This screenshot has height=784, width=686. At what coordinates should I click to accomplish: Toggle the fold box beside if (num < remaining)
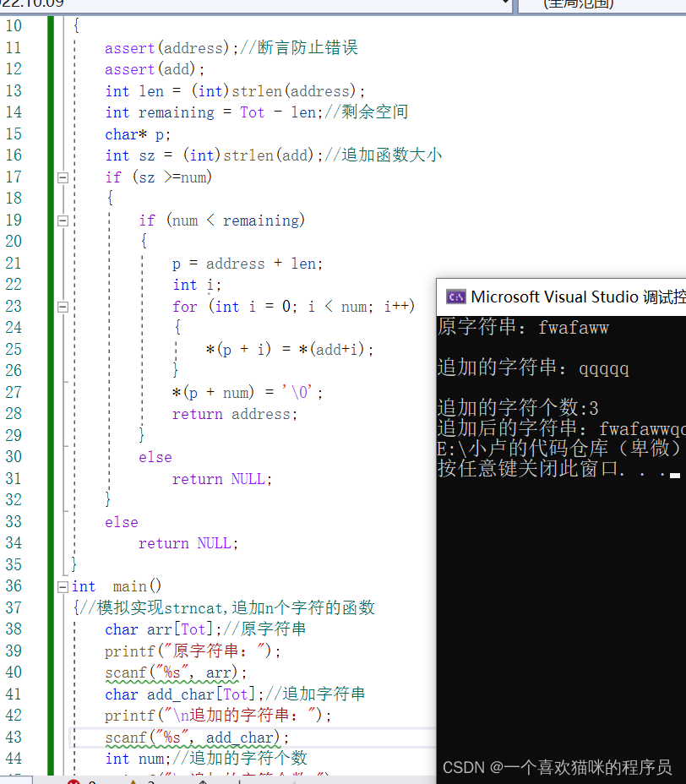(63, 220)
